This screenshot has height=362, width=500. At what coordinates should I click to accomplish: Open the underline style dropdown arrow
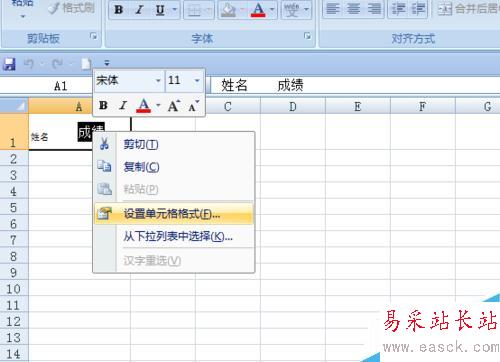pos(175,10)
